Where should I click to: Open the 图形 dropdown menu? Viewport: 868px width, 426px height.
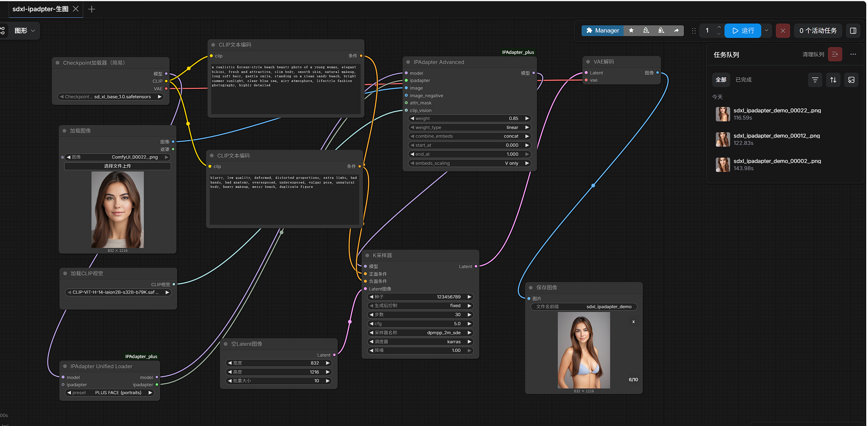click(25, 31)
